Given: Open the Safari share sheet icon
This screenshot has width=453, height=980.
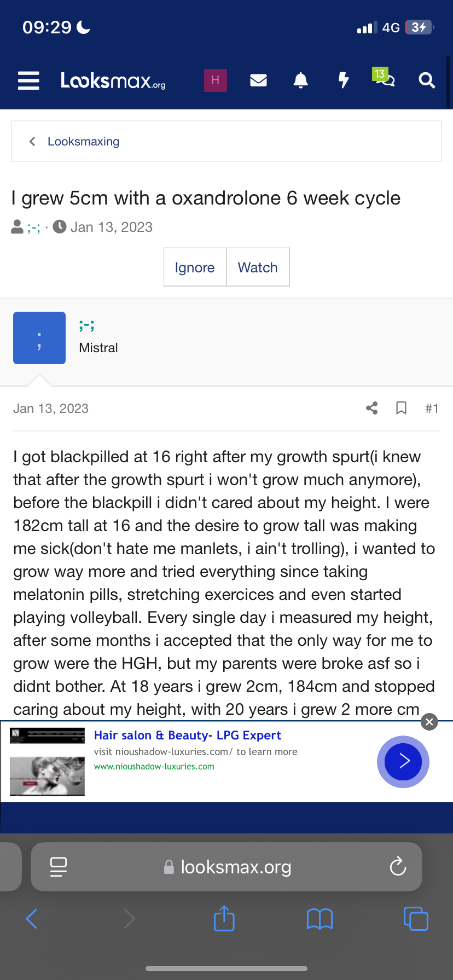Looking at the screenshot, I should (x=224, y=919).
